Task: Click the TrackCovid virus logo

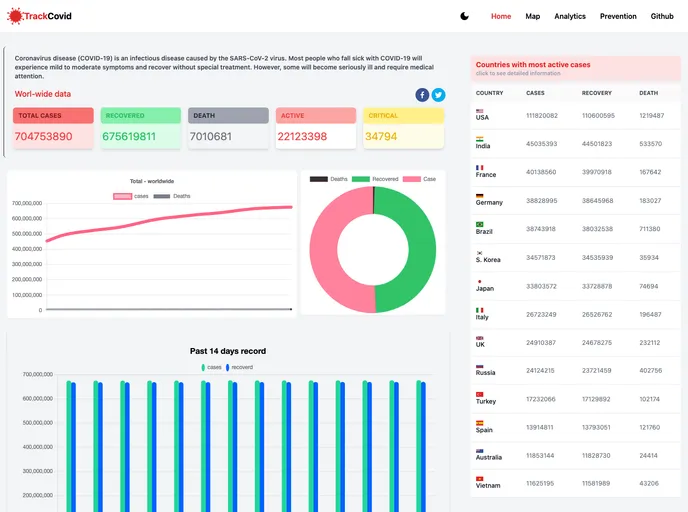Action: click(x=15, y=16)
